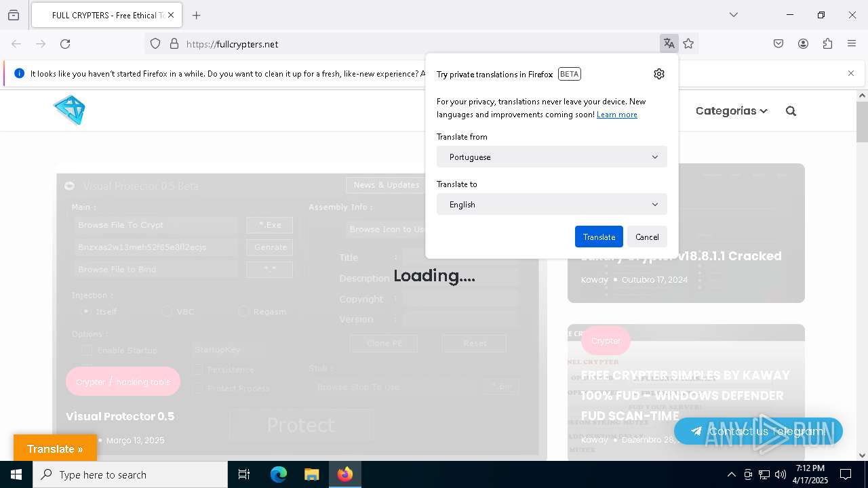Click the taskbar search box

(130, 474)
